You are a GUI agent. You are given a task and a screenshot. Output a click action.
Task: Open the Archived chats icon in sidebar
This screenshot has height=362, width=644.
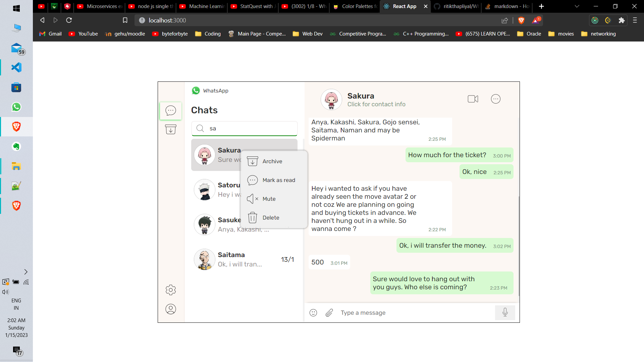point(171,129)
